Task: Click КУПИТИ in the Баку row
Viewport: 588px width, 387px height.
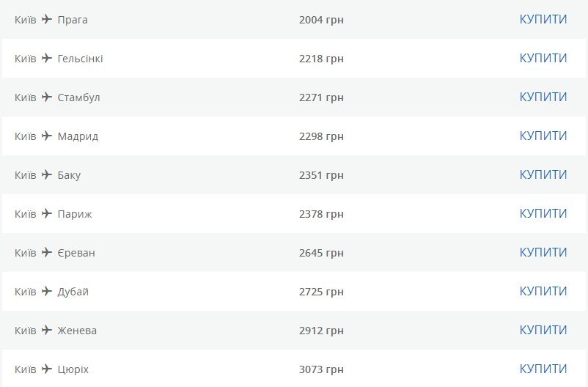Action: [543, 174]
